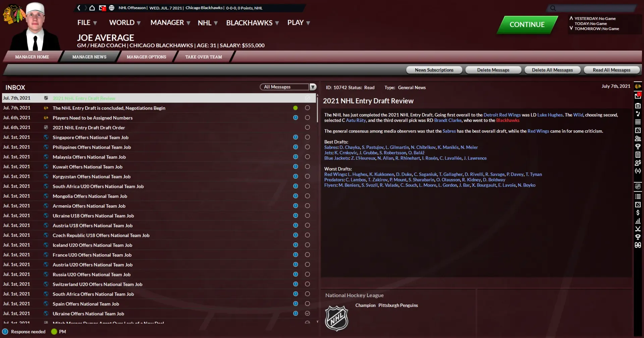Click the globe world icon
The height and width of the screenshot is (338, 644).
[112, 8]
